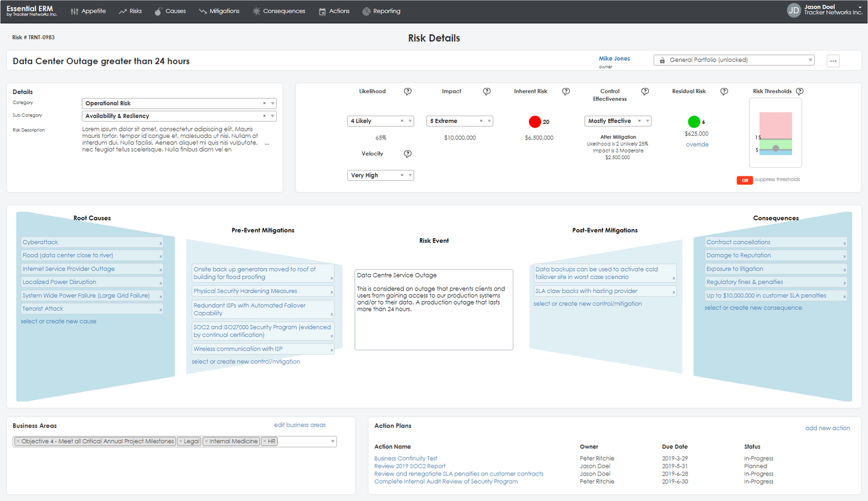Click the help icon beside Residual Risk

point(724,92)
